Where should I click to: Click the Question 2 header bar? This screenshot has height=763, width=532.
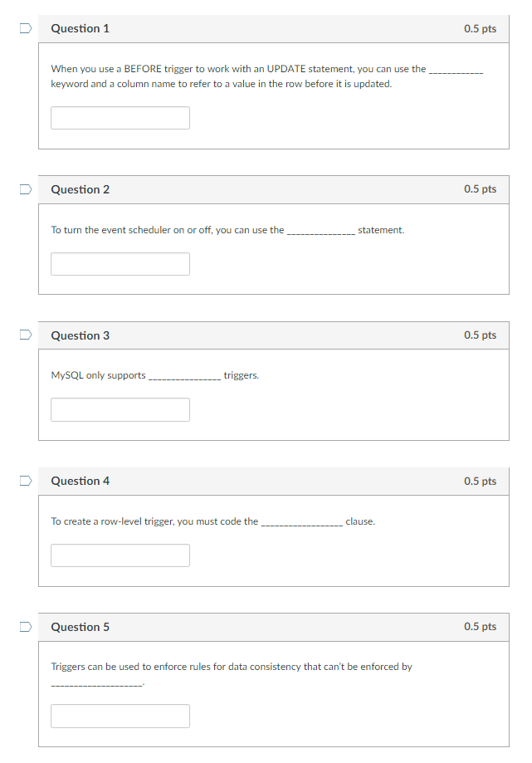coord(274,188)
